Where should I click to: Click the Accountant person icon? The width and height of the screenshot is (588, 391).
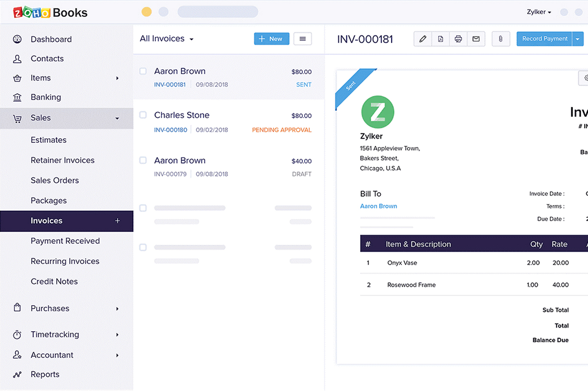(x=17, y=355)
